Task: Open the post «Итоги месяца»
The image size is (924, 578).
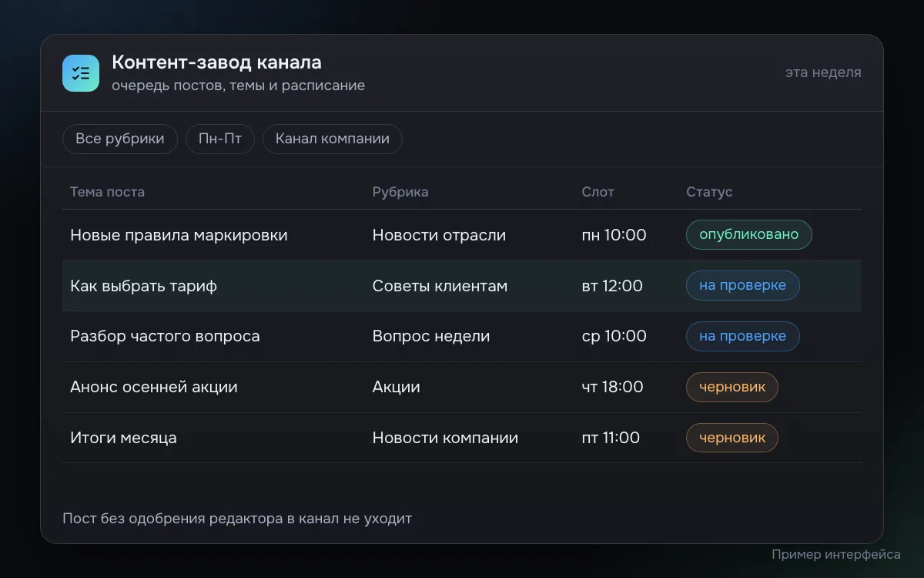Action: (x=123, y=439)
